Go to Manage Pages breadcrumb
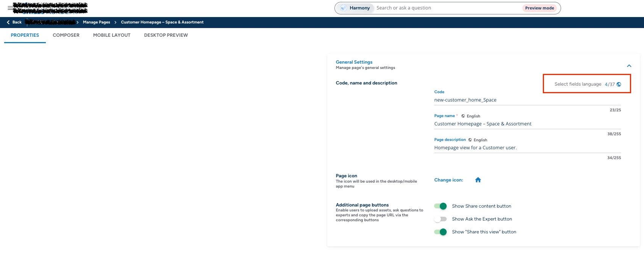The image size is (644, 266). coord(97,22)
